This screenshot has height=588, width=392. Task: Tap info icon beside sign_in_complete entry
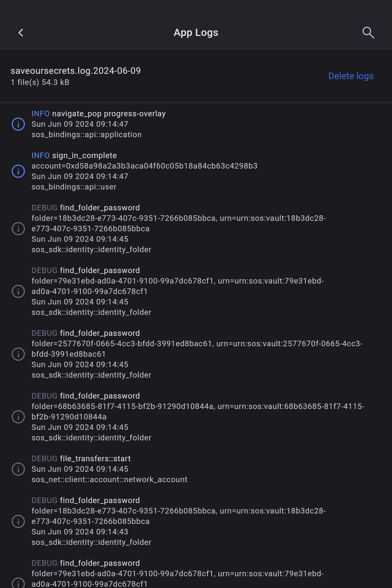[18, 171]
